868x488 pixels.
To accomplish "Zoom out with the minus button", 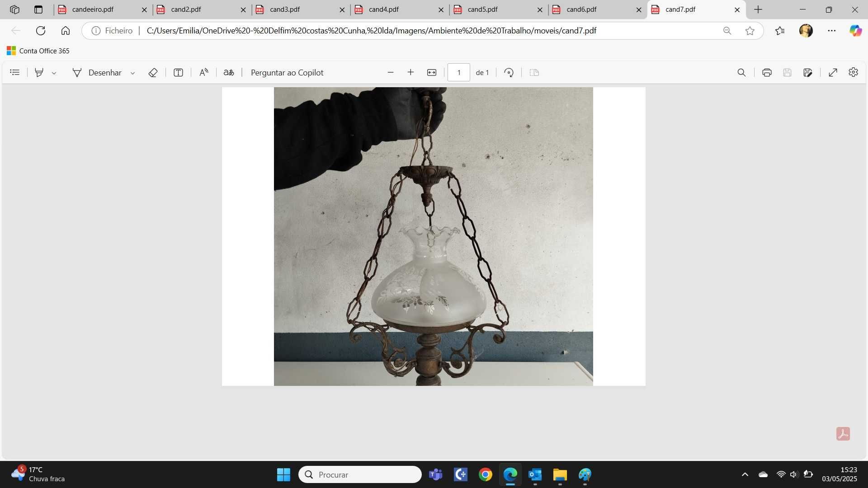I will point(391,72).
